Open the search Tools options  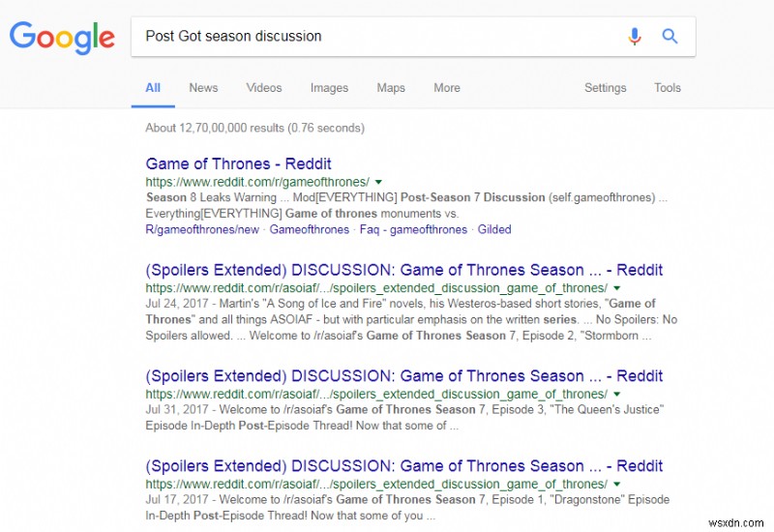tap(668, 88)
